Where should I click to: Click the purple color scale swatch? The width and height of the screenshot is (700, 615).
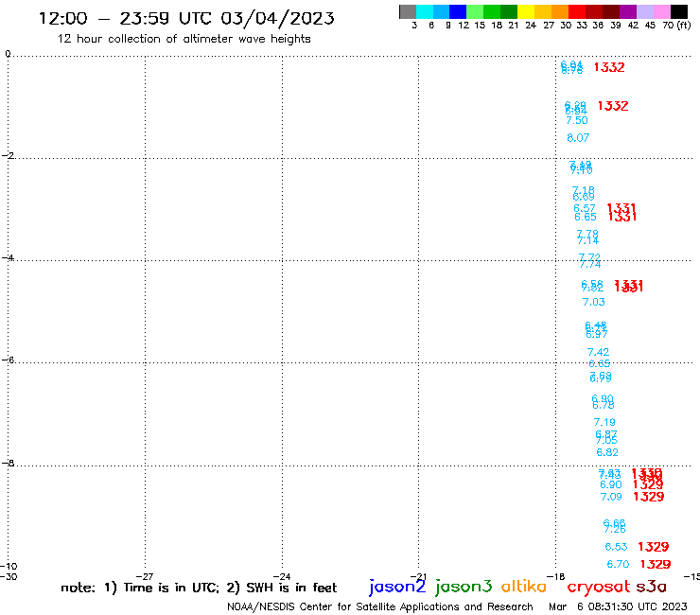[628, 11]
